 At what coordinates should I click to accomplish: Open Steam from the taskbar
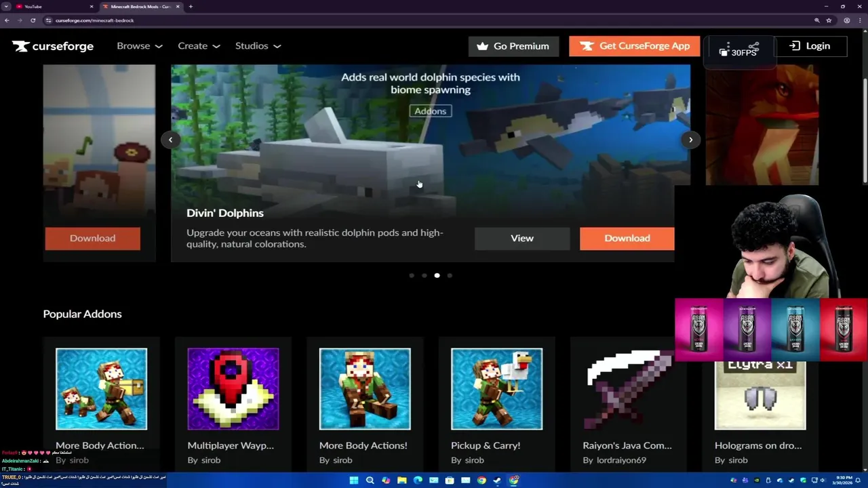pyautogui.click(x=497, y=481)
